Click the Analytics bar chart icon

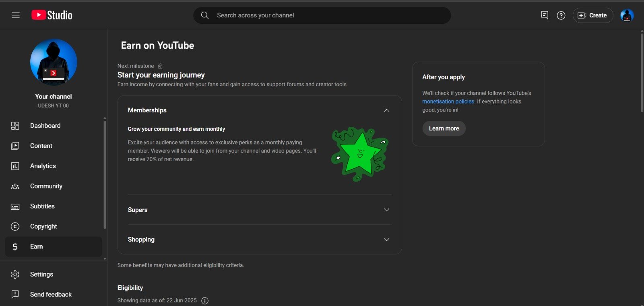[x=15, y=166]
